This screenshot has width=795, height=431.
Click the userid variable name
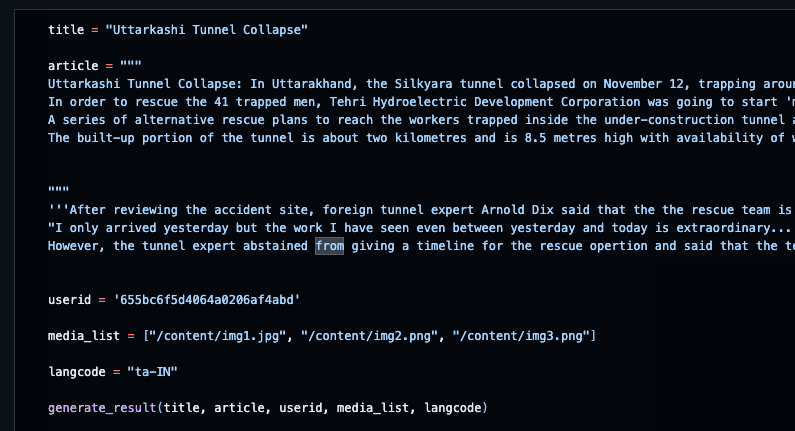tap(69, 300)
